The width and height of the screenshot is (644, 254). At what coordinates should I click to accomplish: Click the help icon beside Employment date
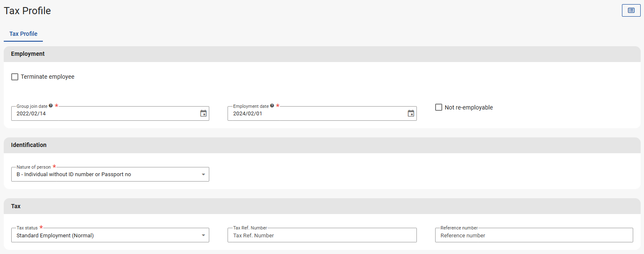click(x=272, y=106)
